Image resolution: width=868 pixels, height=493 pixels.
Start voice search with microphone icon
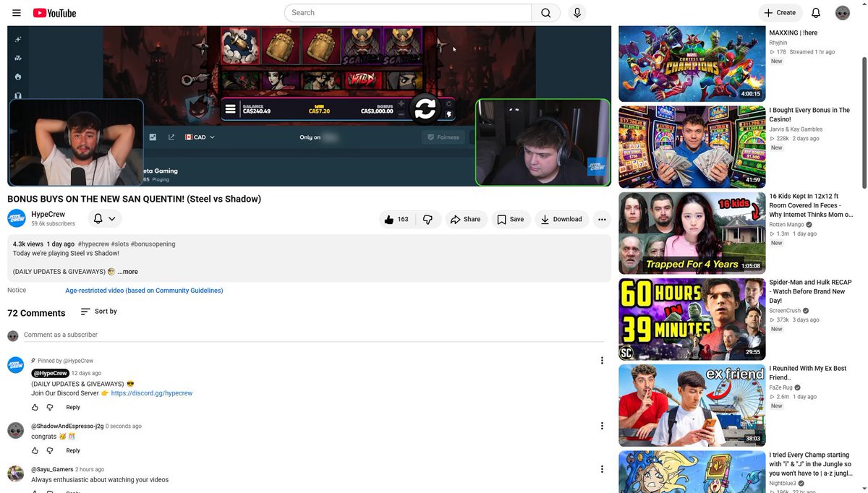(576, 12)
